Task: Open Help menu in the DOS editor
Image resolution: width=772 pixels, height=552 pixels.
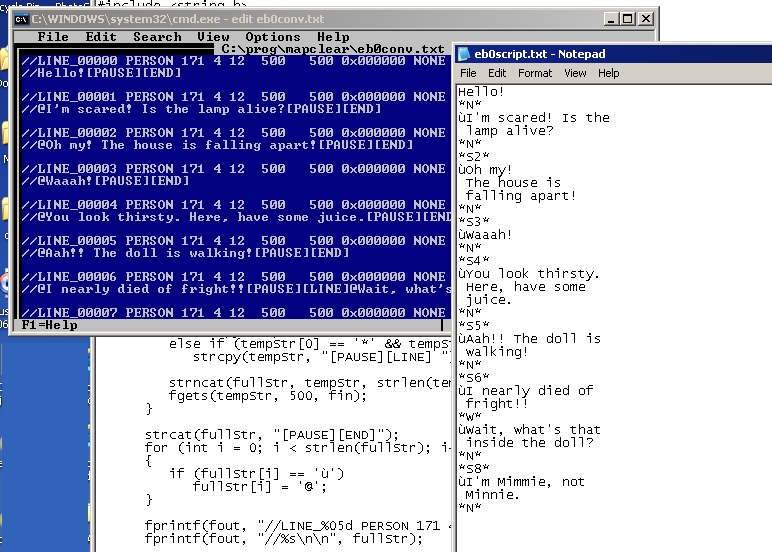Action: click(x=333, y=37)
